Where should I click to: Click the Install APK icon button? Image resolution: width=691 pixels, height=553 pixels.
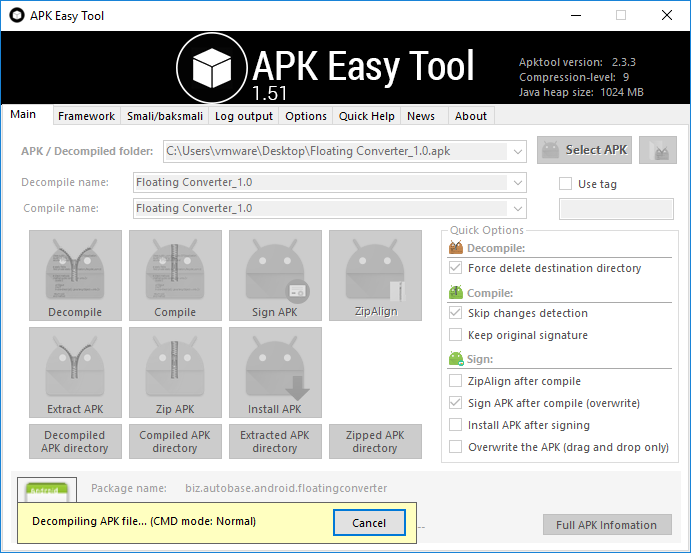click(275, 372)
